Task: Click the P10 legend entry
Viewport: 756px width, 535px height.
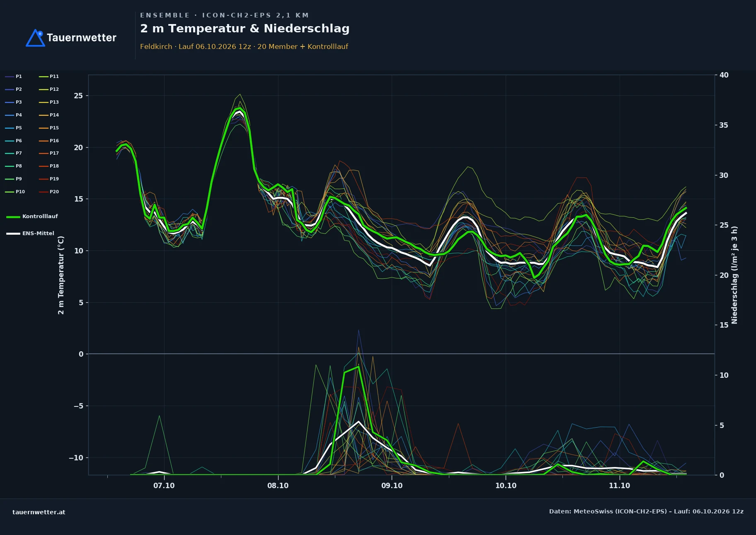Action: (x=15, y=192)
